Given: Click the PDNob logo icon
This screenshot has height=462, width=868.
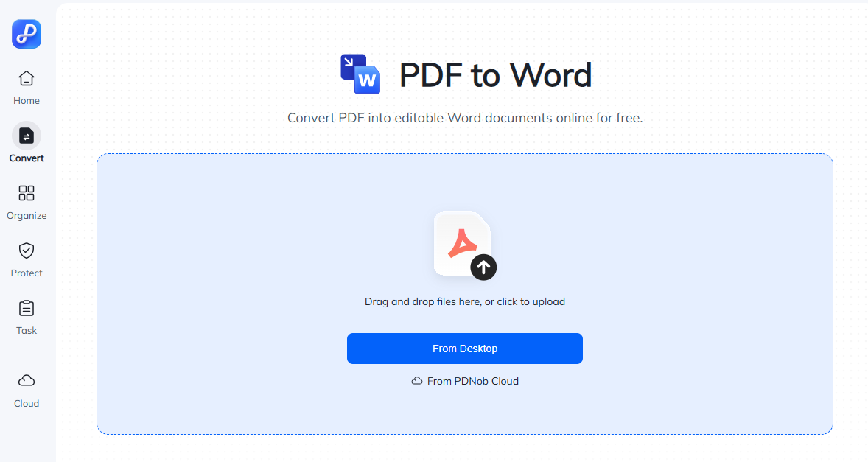Looking at the screenshot, I should tap(26, 34).
